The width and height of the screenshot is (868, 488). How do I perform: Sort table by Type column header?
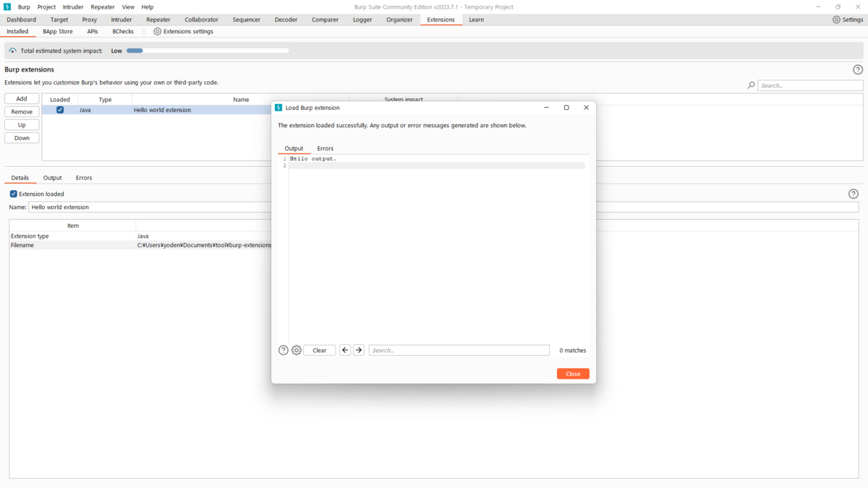tap(105, 100)
